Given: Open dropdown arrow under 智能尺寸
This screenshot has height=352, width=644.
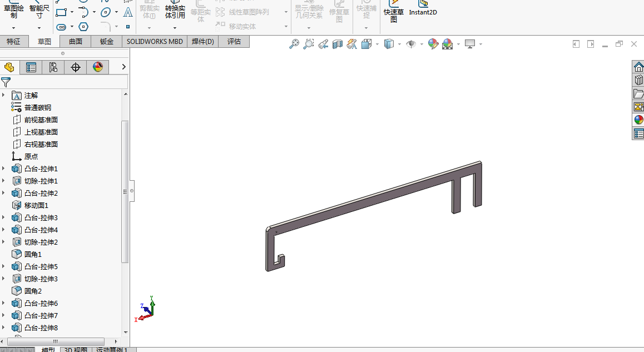Looking at the screenshot, I should 39,28.
